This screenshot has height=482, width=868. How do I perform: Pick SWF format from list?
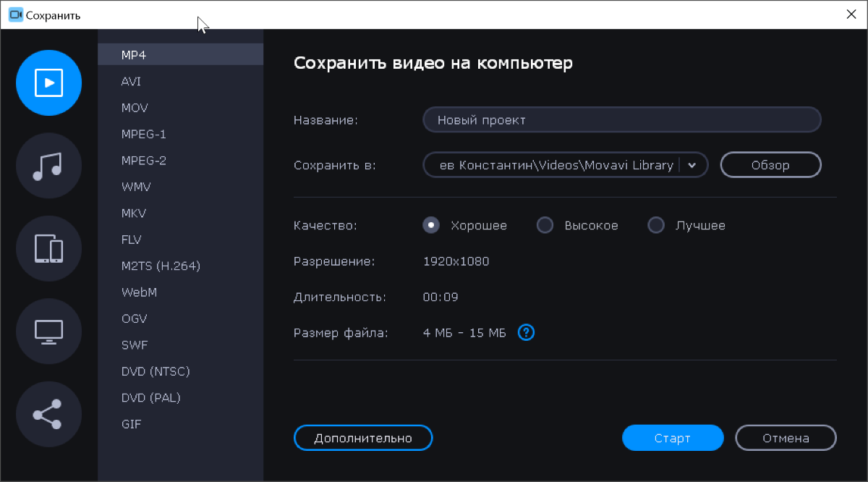(181, 345)
